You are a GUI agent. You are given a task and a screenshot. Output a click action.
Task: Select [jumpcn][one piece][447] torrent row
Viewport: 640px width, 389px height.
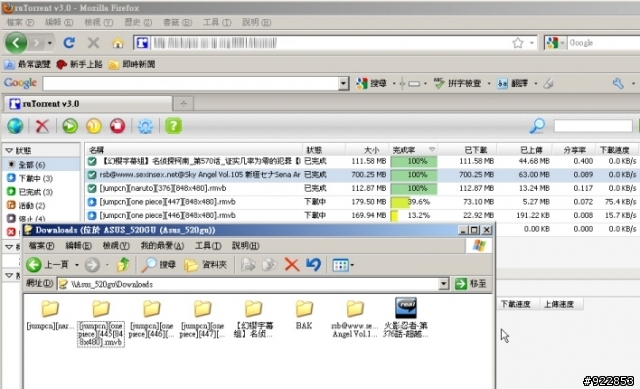362,202
